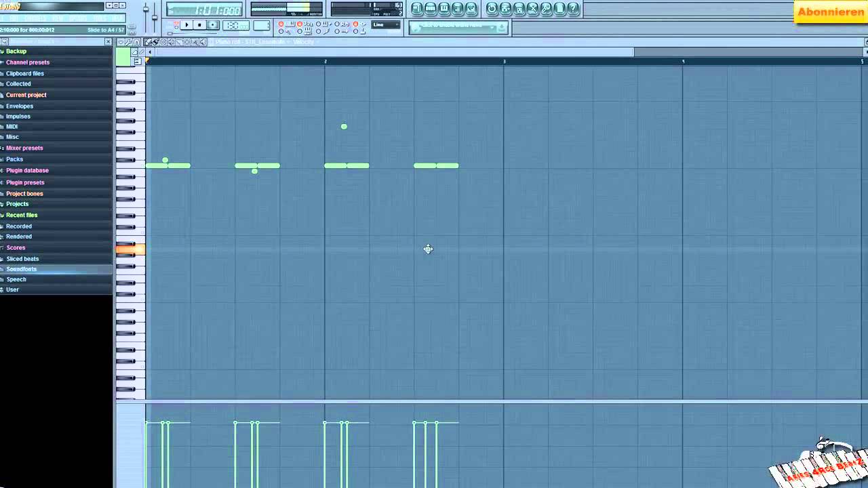Viewport: 868px width, 488px height.
Task: Open the help question mark icon
Action: point(574,9)
